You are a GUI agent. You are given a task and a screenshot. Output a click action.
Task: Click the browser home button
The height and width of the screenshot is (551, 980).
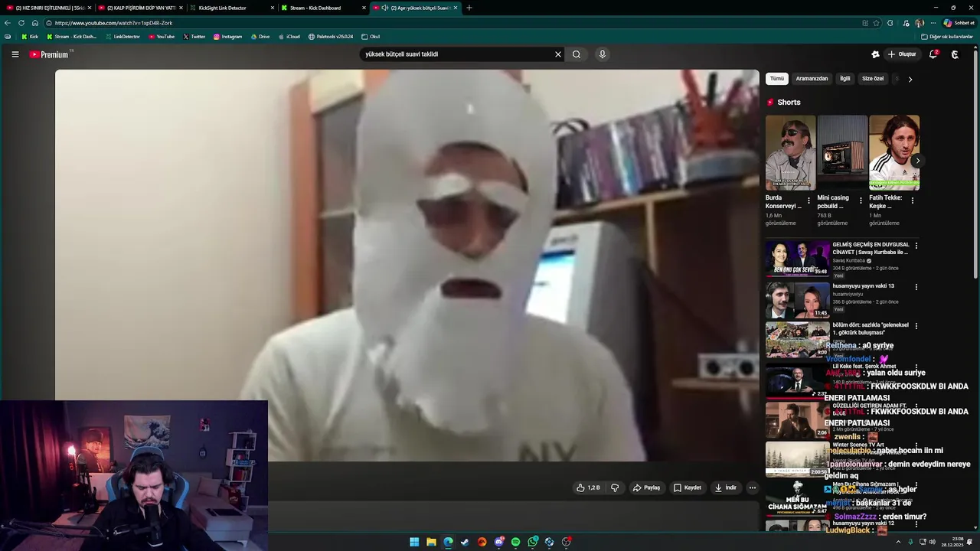pos(34,23)
